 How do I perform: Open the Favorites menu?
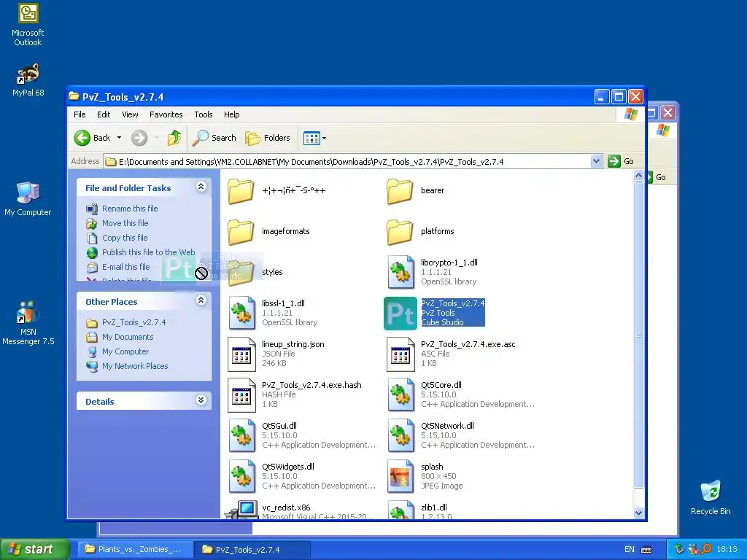[x=166, y=114]
